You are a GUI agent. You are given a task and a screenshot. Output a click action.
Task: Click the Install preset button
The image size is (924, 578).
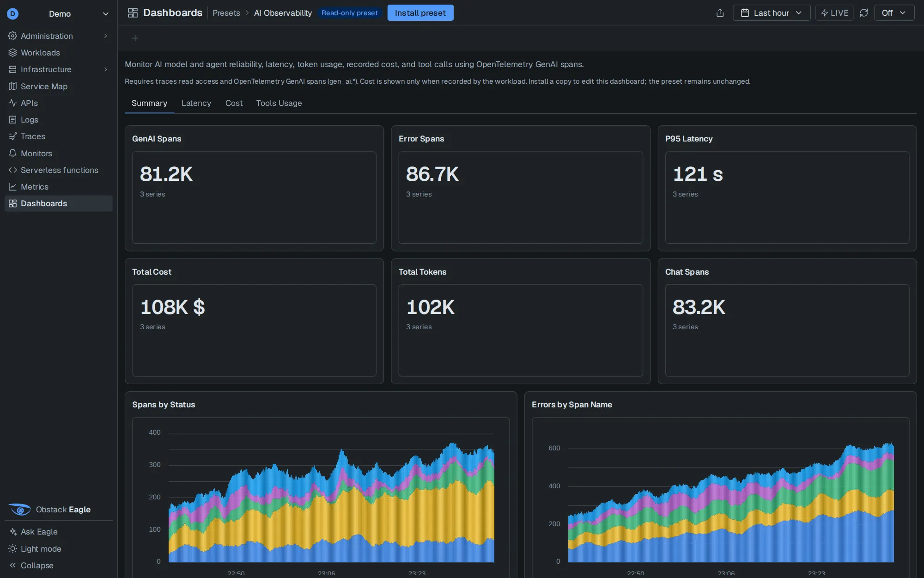click(420, 13)
